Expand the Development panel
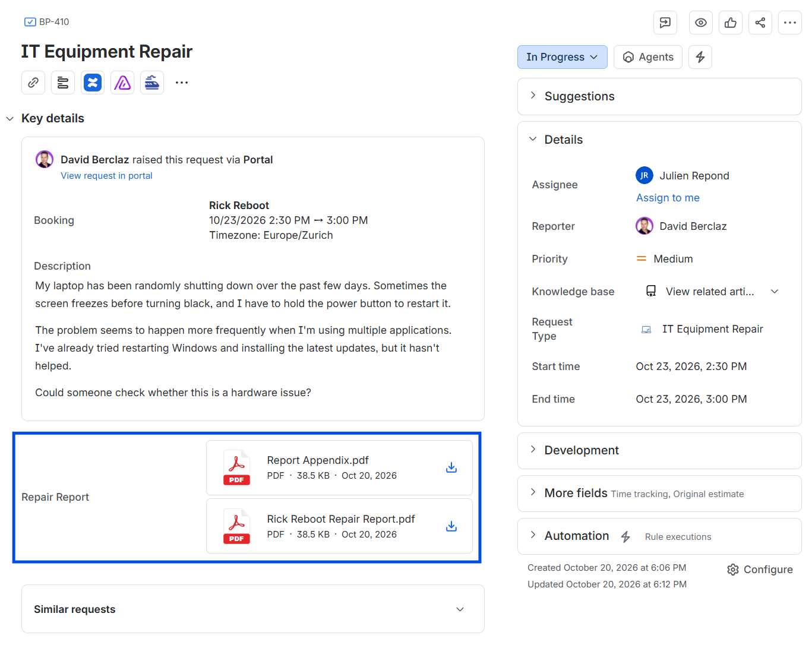Image resolution: width=812 pixels, height=645 pixels. tap(533, 450)
